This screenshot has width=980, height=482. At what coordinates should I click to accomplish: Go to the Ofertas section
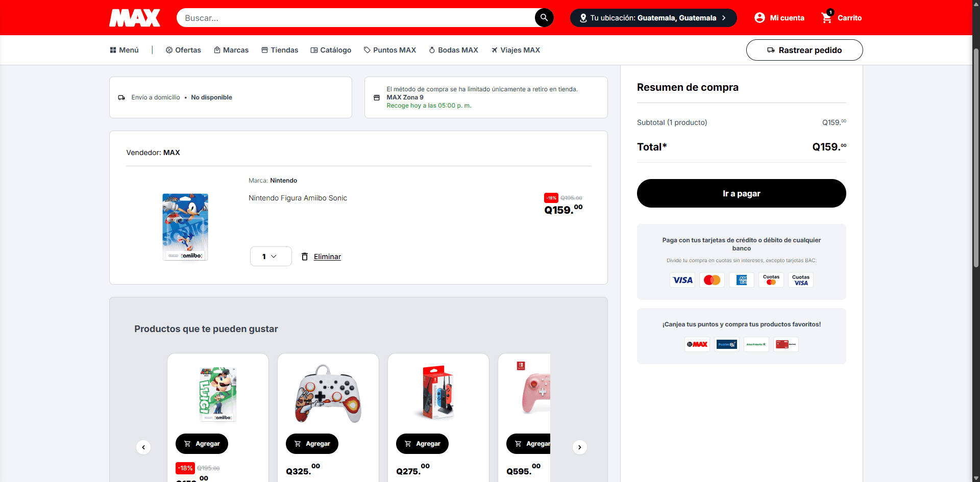coord(183,50)
